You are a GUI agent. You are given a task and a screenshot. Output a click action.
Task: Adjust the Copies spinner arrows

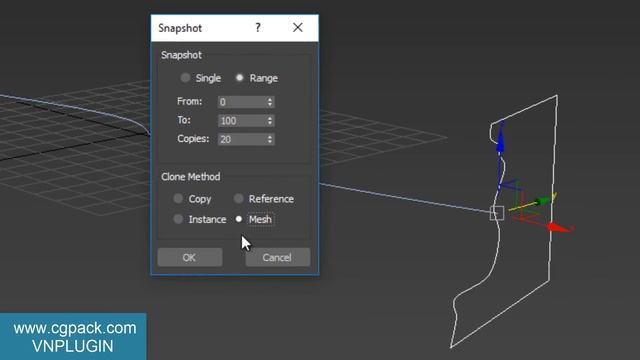point(270,139)
